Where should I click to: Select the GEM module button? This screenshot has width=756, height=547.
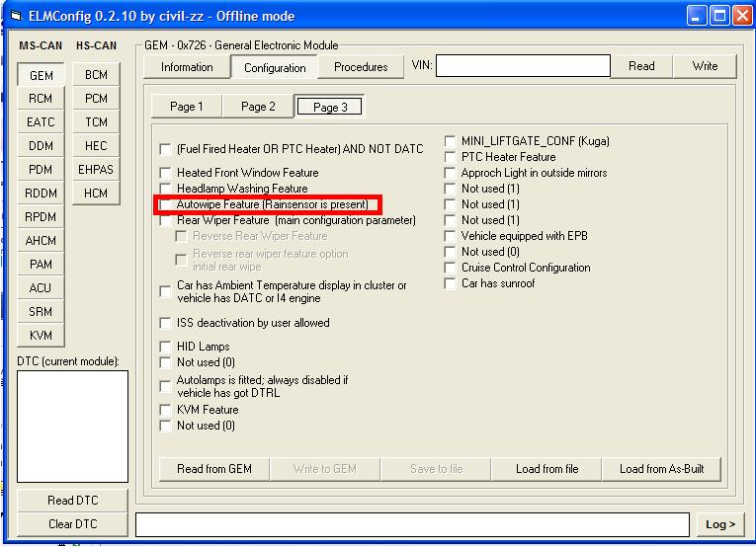point(41,75)
